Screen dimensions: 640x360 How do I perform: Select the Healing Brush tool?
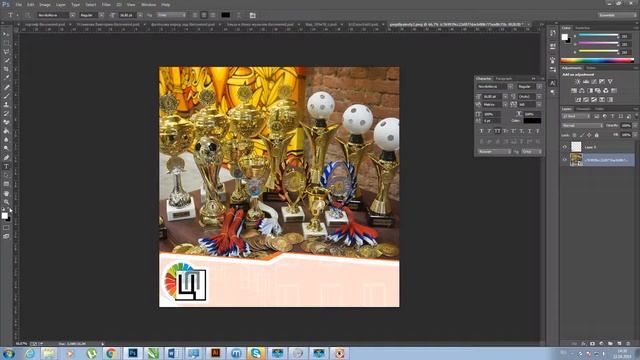pos(6,87)
